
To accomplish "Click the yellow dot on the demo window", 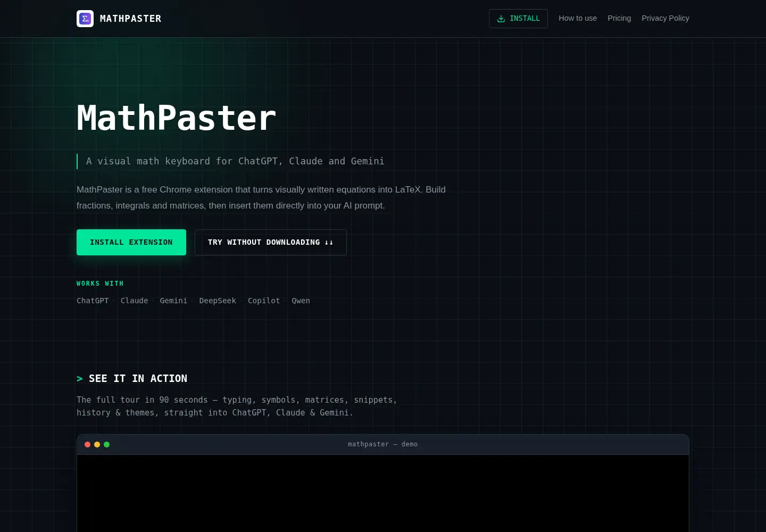I will [x=97, y=444].
